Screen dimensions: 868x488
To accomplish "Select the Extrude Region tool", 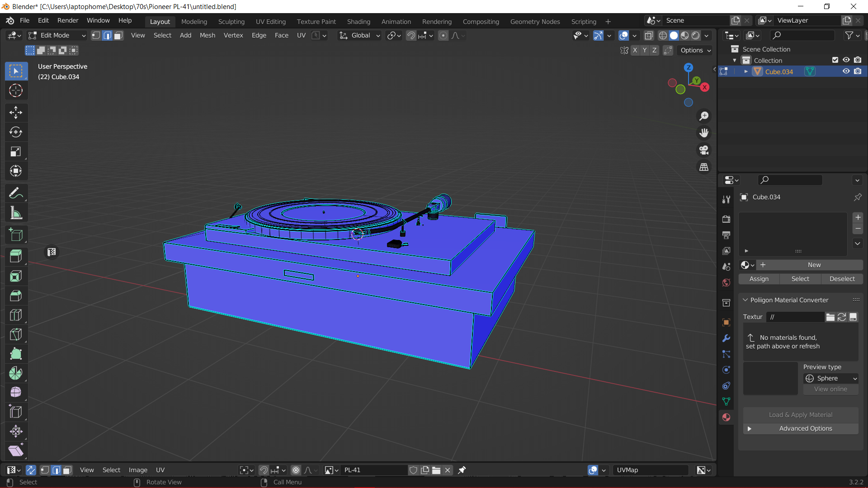I will click(x=16, y=257).
